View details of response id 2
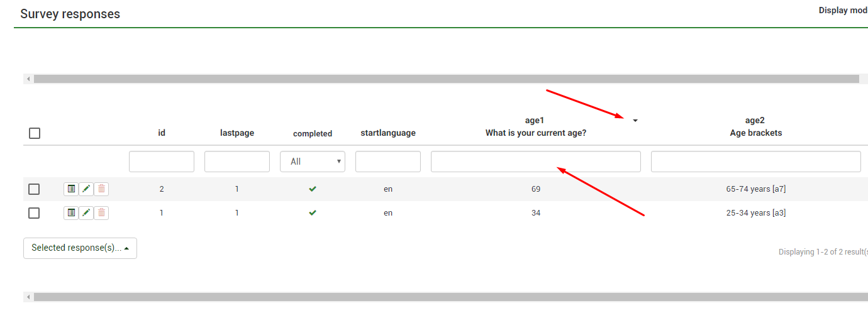Screen dimensions: 868x313 (71, 189)
